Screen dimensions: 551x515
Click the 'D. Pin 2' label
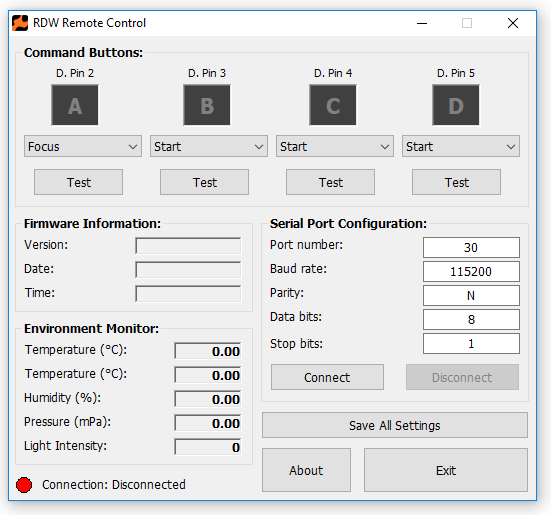[x=75, y=73]
